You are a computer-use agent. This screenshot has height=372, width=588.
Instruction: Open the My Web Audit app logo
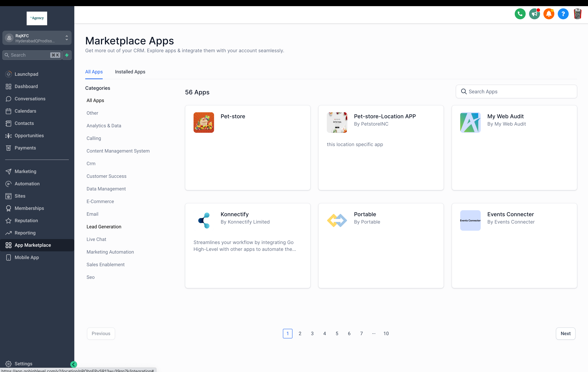(x=470, y=123)
